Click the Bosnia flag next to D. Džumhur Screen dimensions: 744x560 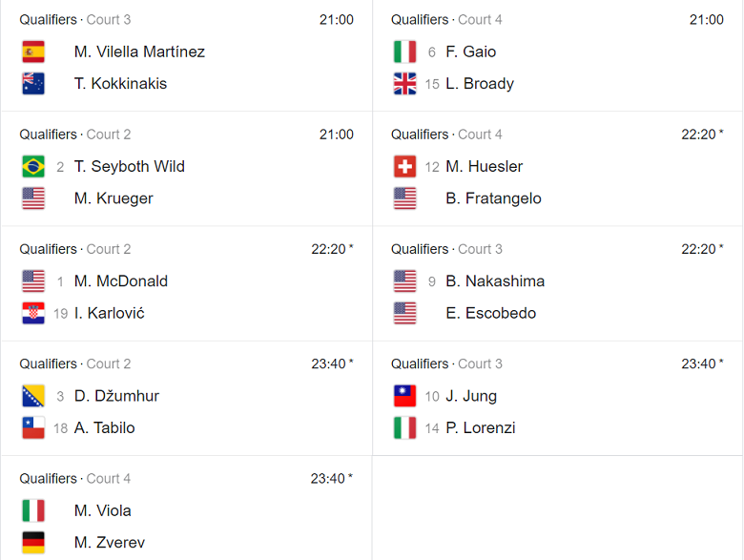tap(33, 396)
